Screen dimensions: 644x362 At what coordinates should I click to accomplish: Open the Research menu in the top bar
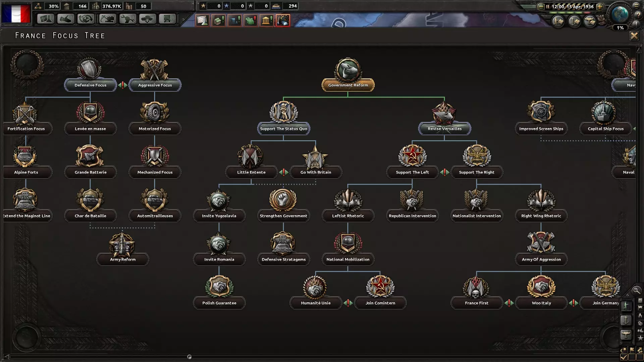[x=45, y=19]
